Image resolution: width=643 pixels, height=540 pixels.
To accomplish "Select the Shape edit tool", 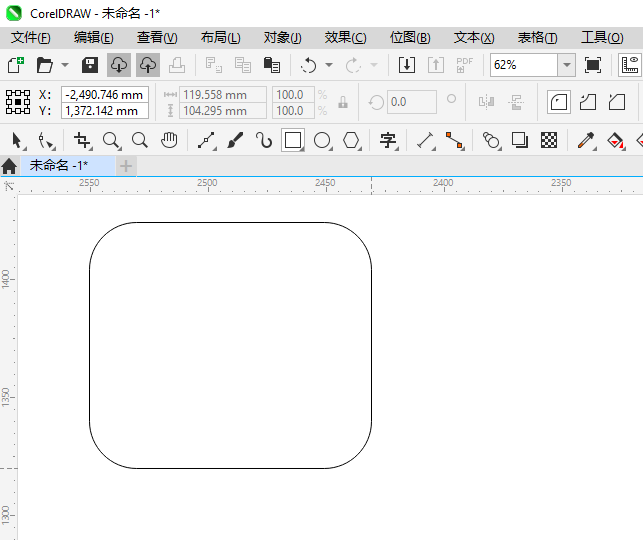I will click(46, 140).
